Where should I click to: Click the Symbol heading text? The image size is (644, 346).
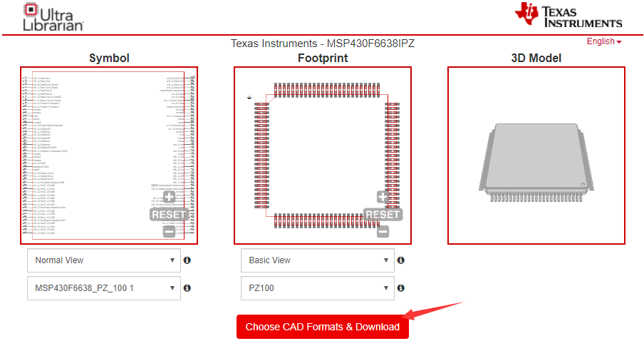coord(109,58)
